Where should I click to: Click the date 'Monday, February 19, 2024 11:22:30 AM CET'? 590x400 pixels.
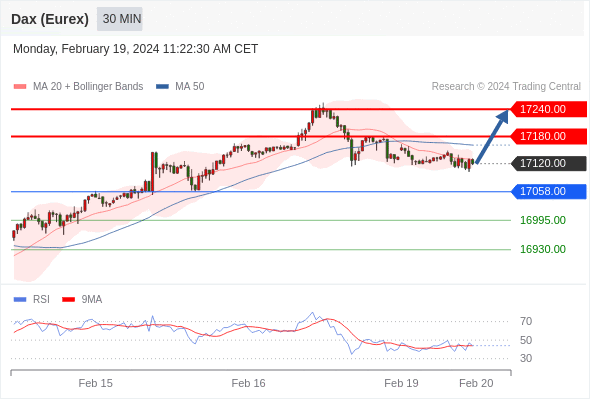[x=135, y=49]
